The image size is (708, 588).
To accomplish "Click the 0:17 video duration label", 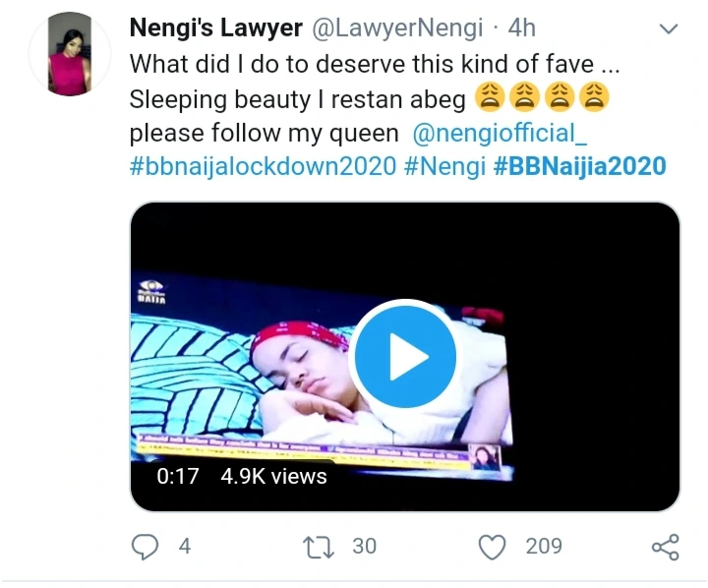I will (x=178, y=477).
